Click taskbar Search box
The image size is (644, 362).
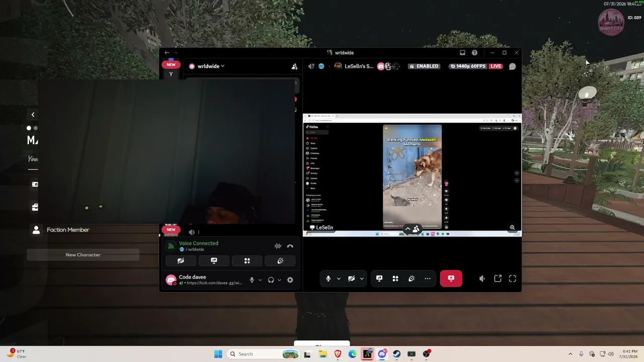[264, 354]
